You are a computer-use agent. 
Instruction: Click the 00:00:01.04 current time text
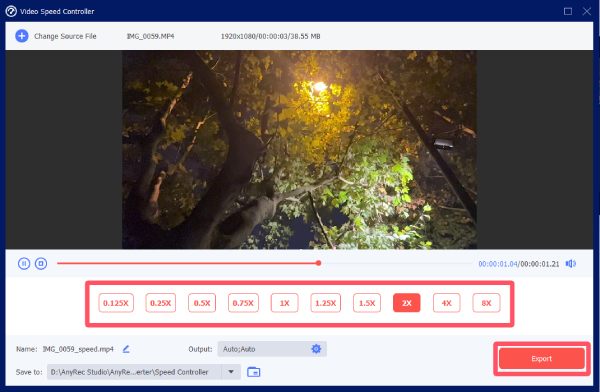click(497, 264)
